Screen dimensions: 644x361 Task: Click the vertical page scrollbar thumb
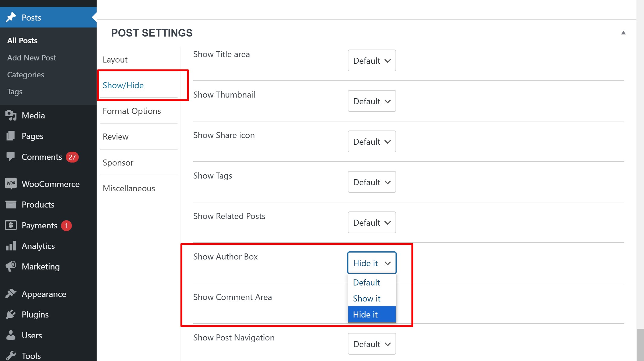click(x=640, y=345)
